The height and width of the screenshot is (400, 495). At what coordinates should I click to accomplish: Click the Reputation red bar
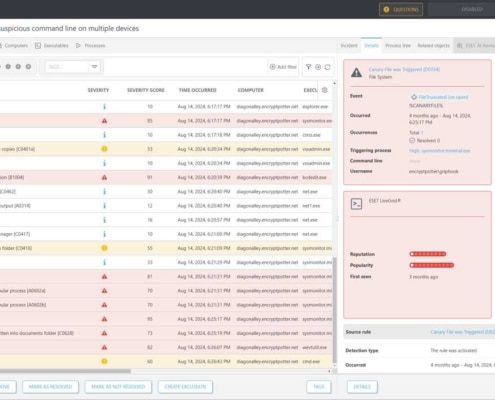tap(428, 254)
